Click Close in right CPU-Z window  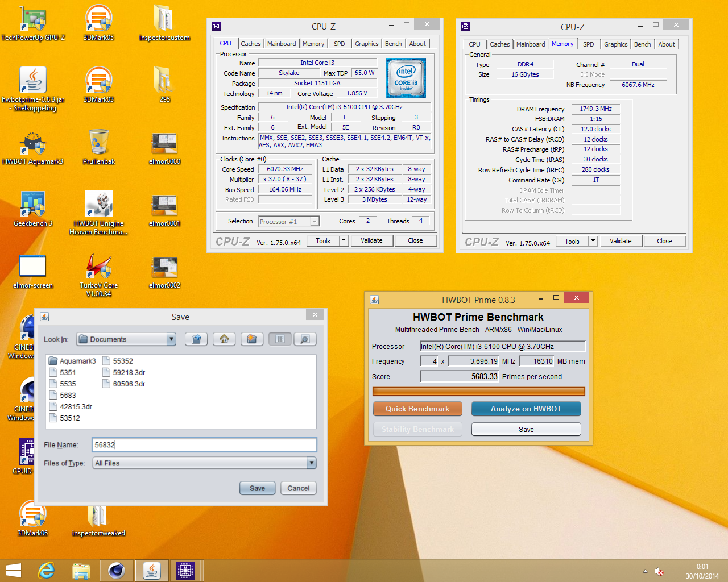coord(664,241)
